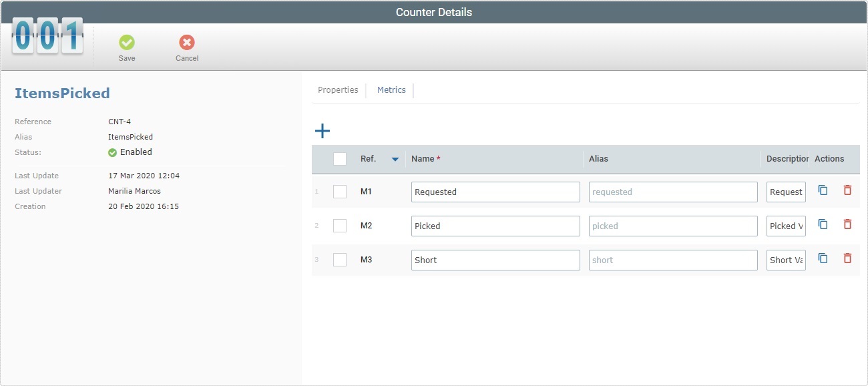Screen dimensions: 868x386
Task: Click the Alias field with 'picked' placeholder
Action: (673, 226)
